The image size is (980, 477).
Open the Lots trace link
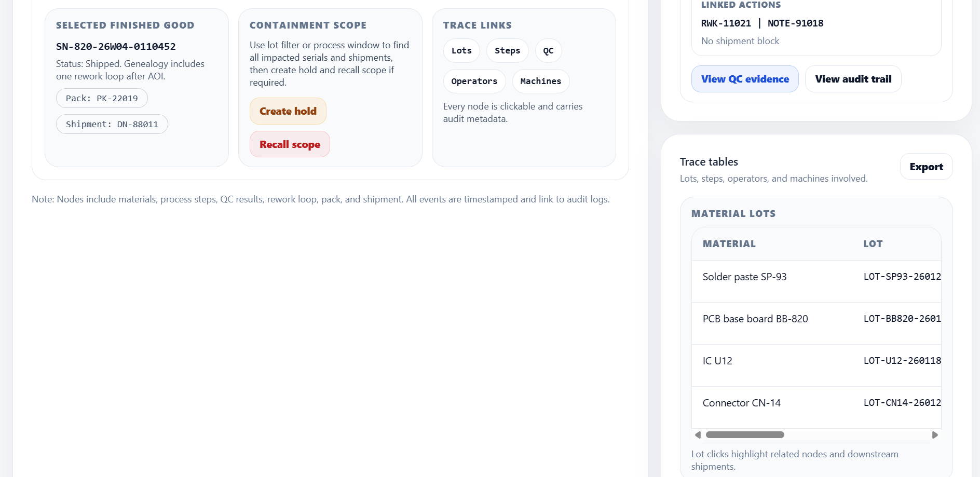coord(461,50)
